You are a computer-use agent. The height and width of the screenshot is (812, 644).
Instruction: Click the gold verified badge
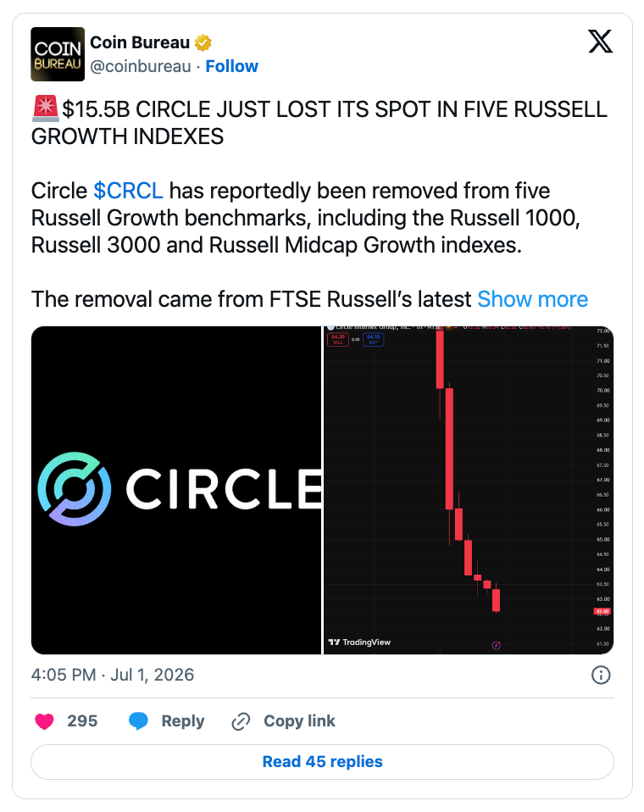pyautogui.click(x=203, y=43)
